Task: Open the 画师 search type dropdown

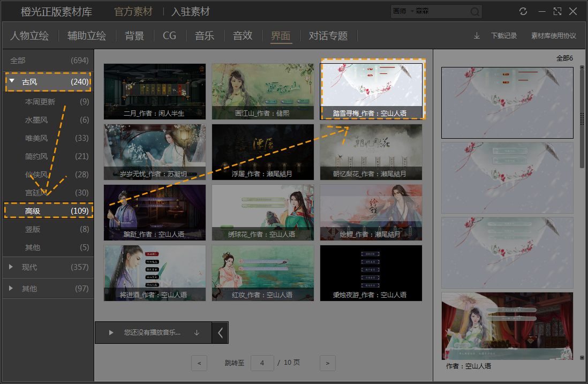Action: 403,11
